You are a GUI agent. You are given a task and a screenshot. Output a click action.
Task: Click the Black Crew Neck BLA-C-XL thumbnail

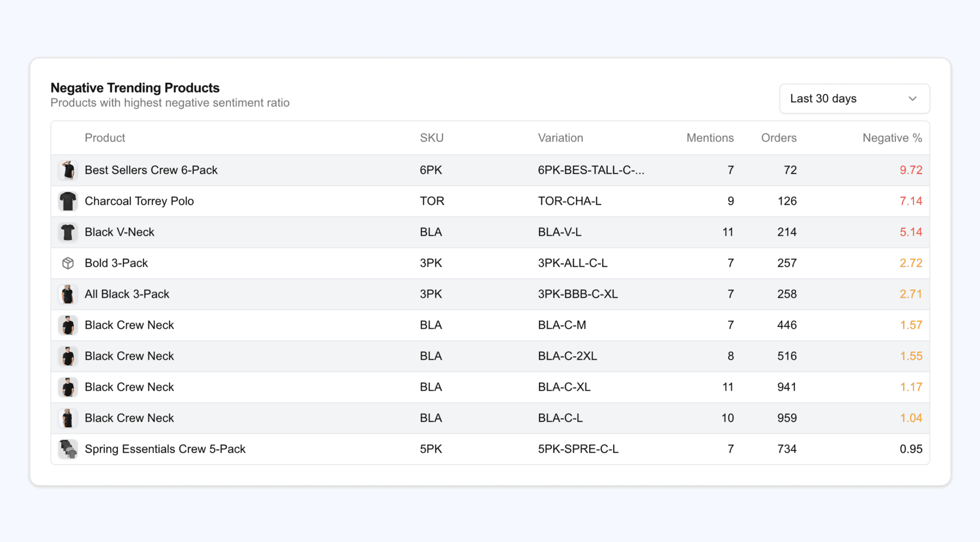pyautogui.click(x=68, y=387)
